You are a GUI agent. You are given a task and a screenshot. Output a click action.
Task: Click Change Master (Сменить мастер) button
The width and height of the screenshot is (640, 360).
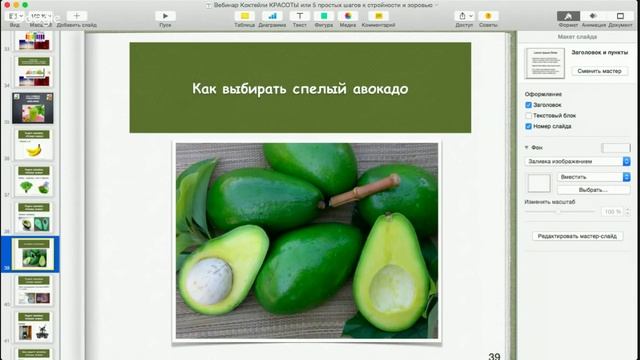pyautogui.click(x=600, y=71)
